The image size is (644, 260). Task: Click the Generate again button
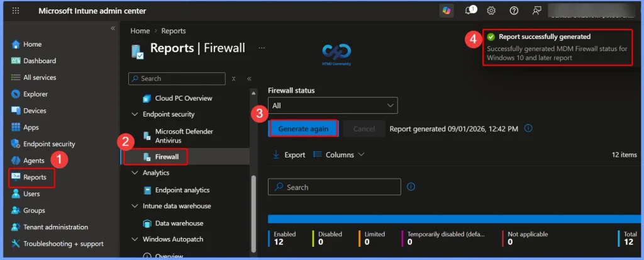tap(303, 129)
